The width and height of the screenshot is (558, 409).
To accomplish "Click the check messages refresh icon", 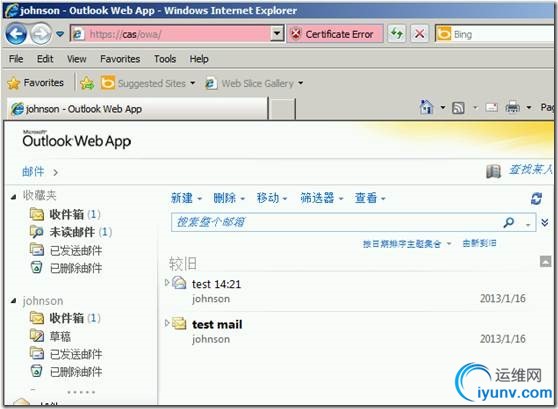I will (536, 198).
